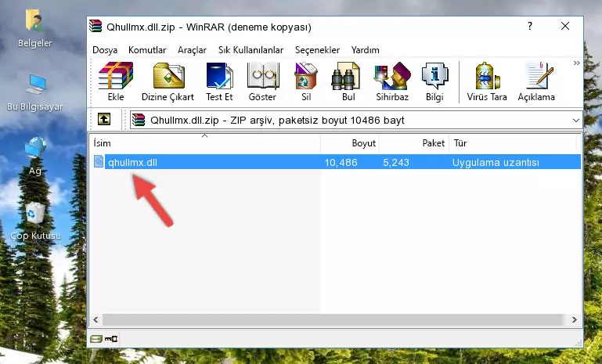The height and width of the screenshot is (364, 602).
Task: Click the horizontal scrollbar right arrow
Action: coord(575,319)
